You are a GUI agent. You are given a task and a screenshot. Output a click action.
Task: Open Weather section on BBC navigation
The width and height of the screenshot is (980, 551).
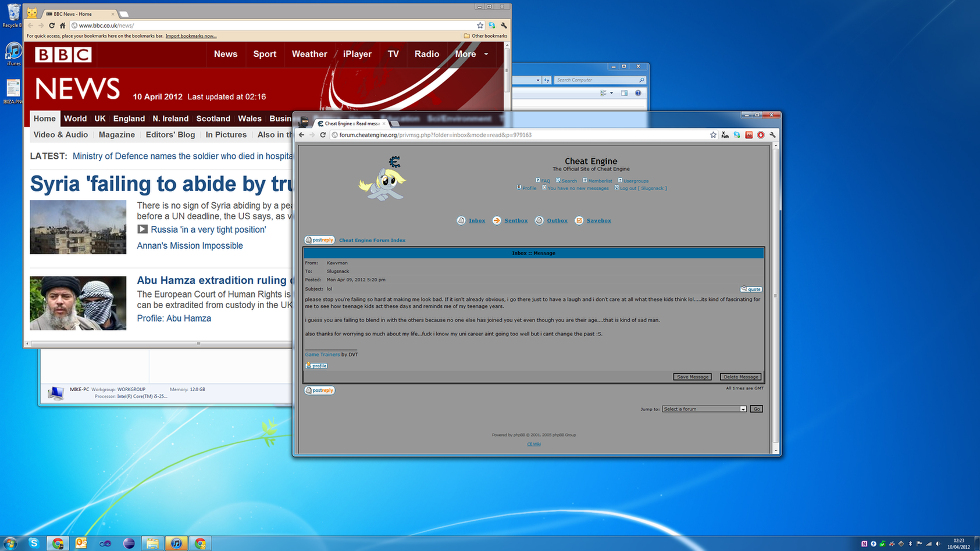309,54
